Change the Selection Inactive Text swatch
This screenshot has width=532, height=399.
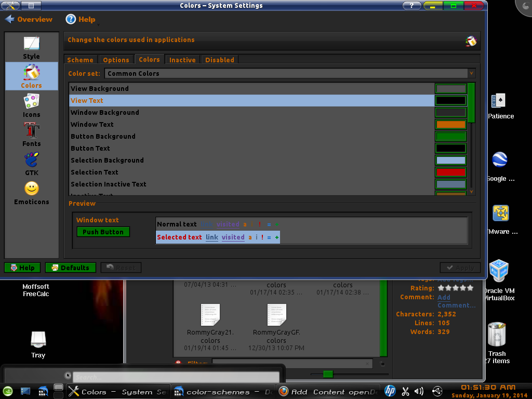450,184
